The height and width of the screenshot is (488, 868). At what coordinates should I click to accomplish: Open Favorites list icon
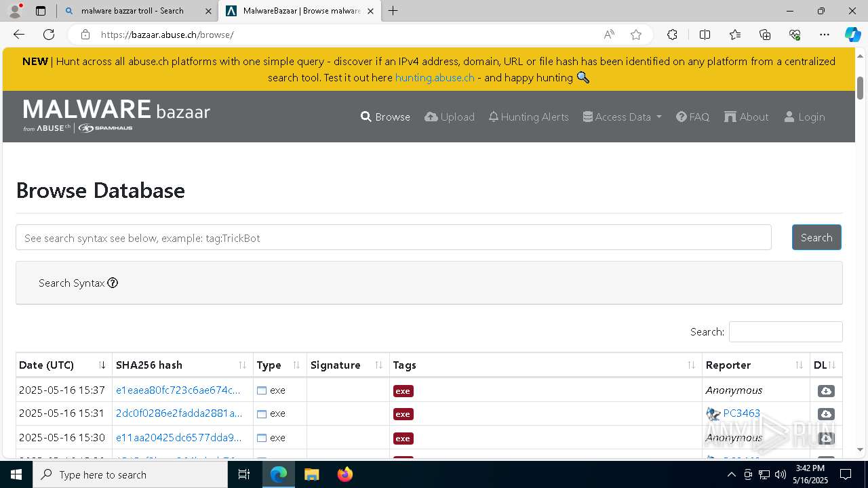[735, 35]
